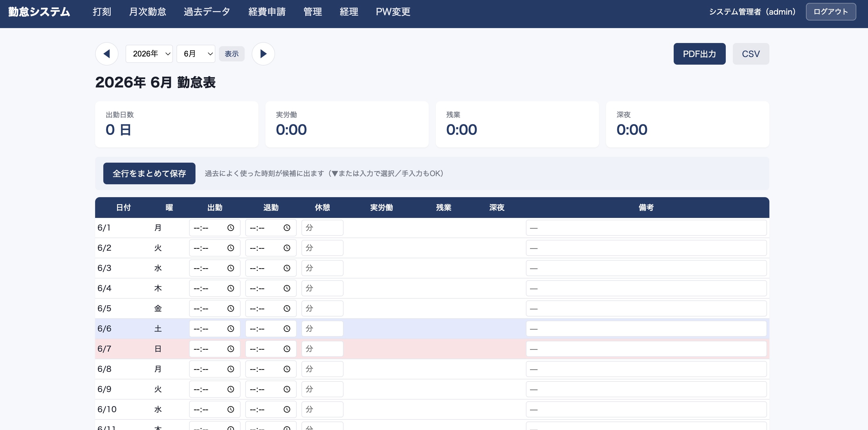The image size is (868, 430).
Task: Click the ログアウト button
Action: [x=831, y=12]
